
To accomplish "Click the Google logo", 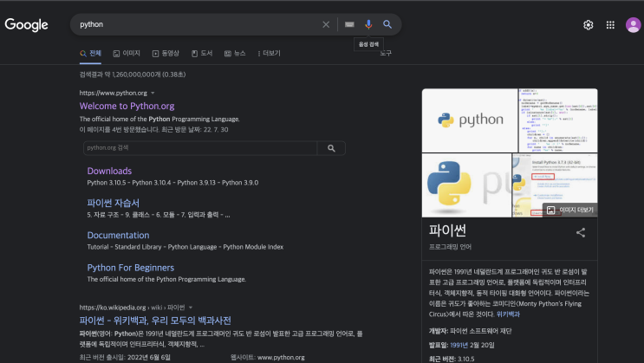I will (26, 24).
